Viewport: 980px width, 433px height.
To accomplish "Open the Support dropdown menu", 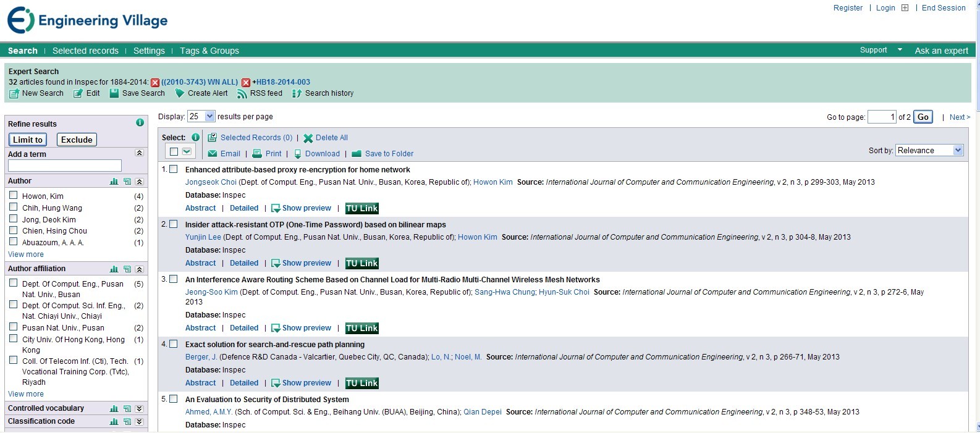I will [x=881, y=50].
